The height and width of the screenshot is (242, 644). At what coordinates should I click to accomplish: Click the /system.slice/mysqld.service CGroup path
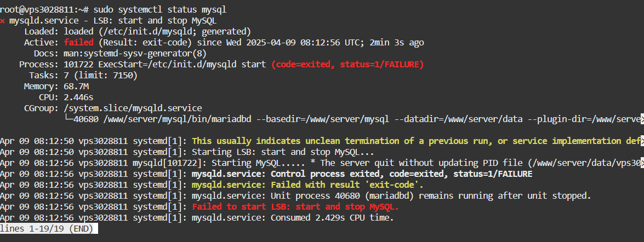tap(133, 108)
